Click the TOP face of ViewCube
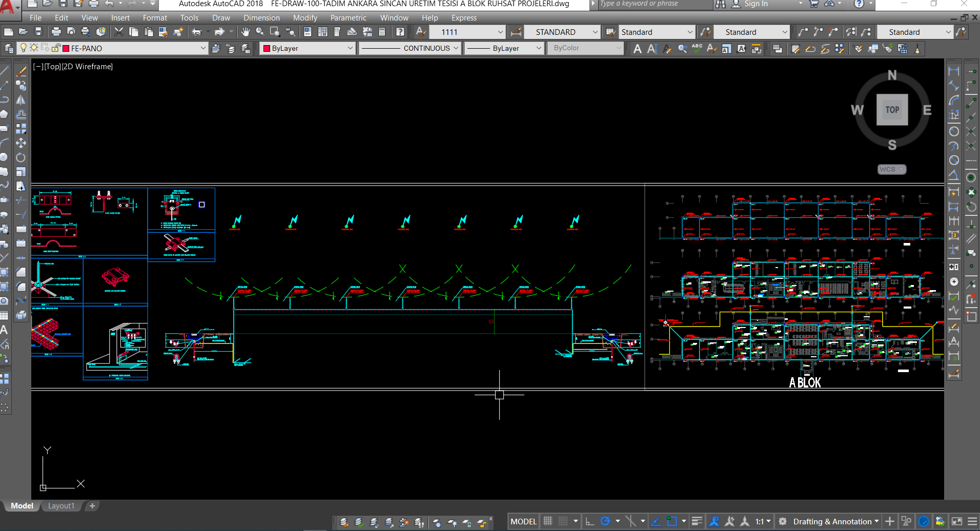980x531 pixels. 892,110
